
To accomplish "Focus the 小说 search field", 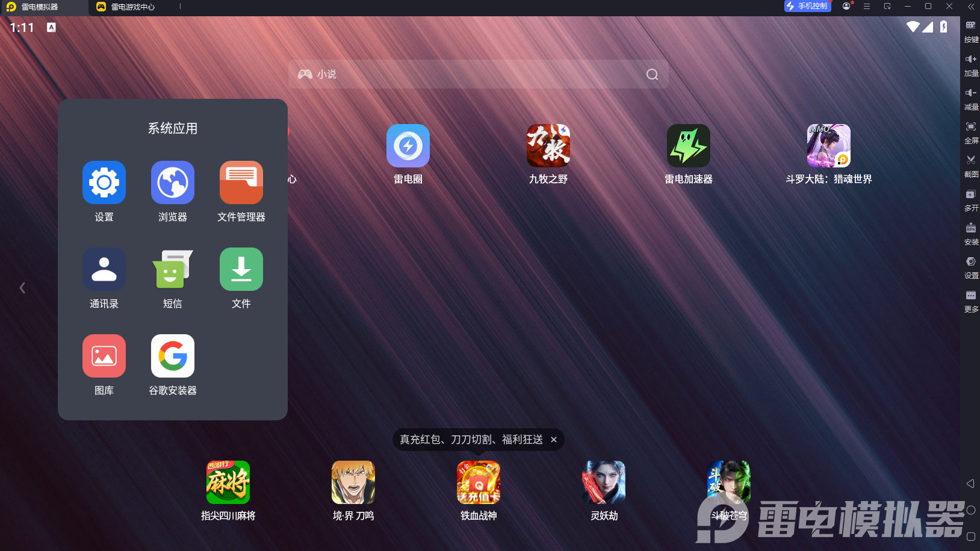I will pos(478,74).
